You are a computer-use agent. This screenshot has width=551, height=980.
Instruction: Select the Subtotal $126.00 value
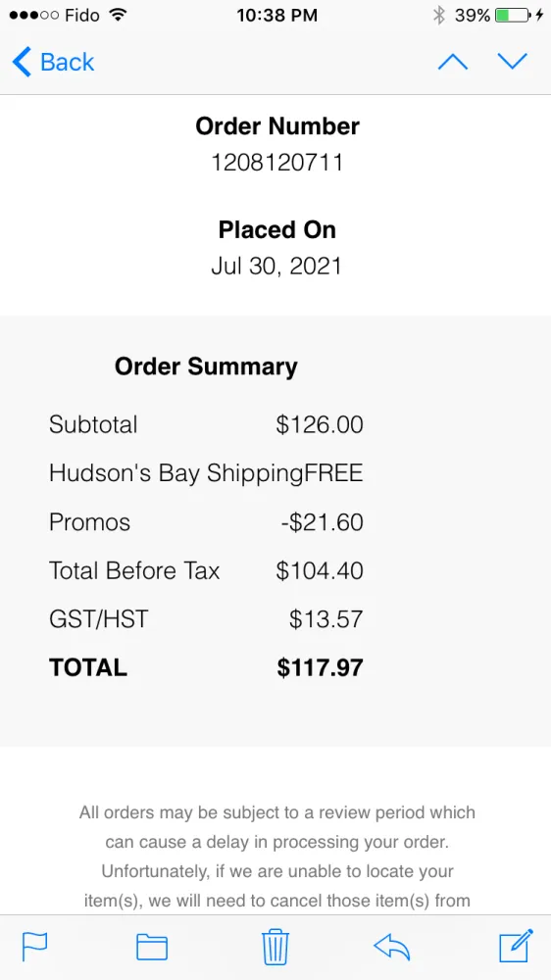320,425
